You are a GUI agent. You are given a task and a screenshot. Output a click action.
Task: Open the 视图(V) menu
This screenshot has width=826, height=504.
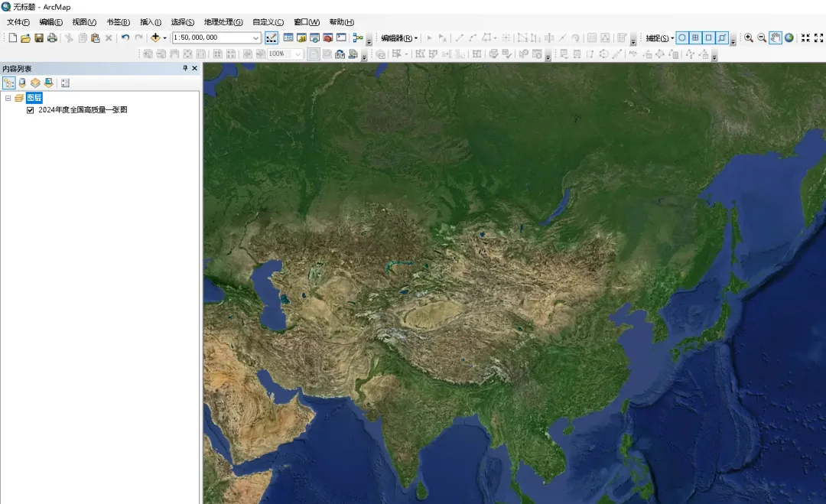84,22
